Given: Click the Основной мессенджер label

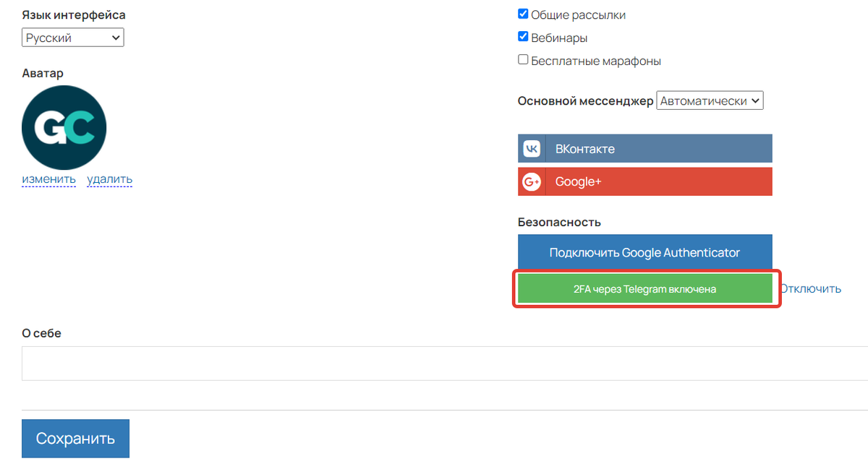Looking at the screenshot, I should pos(584,101).
